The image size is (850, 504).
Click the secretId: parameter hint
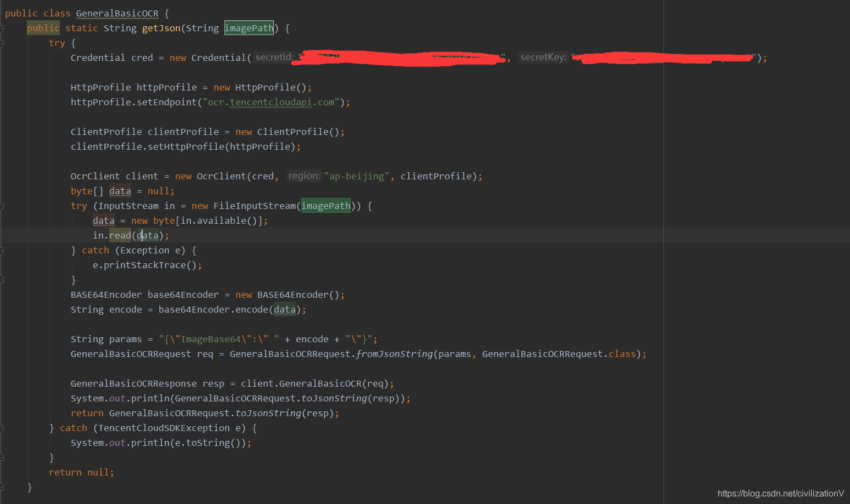[x=274, y=58]
